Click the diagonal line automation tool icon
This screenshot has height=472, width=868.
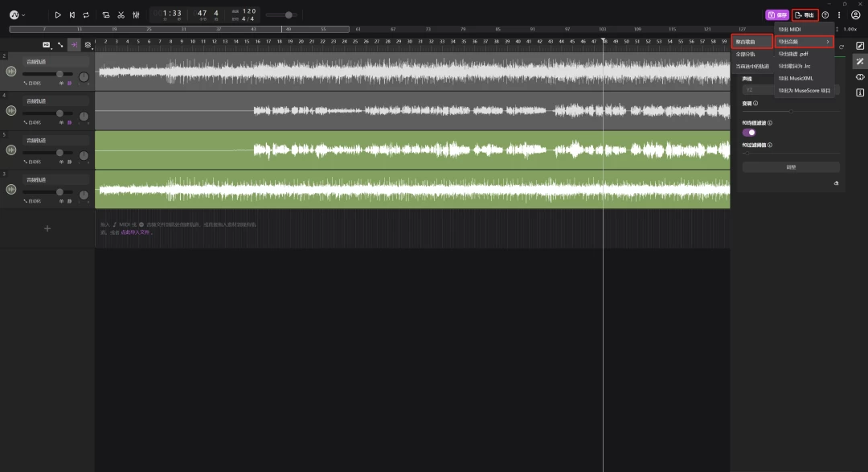coord(60,45)
